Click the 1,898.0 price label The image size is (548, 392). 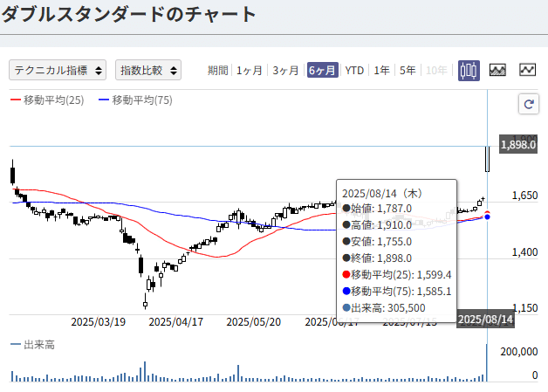[x=518, y=144]
